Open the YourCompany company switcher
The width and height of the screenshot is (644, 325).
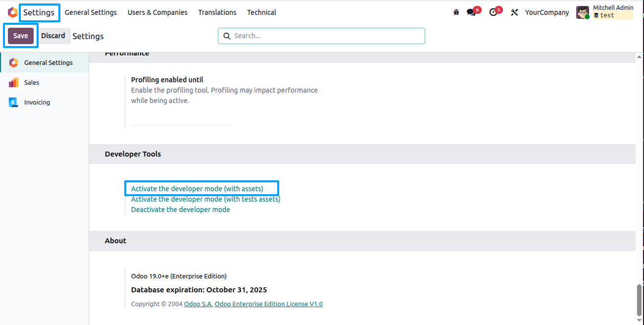tap(547, 12)
